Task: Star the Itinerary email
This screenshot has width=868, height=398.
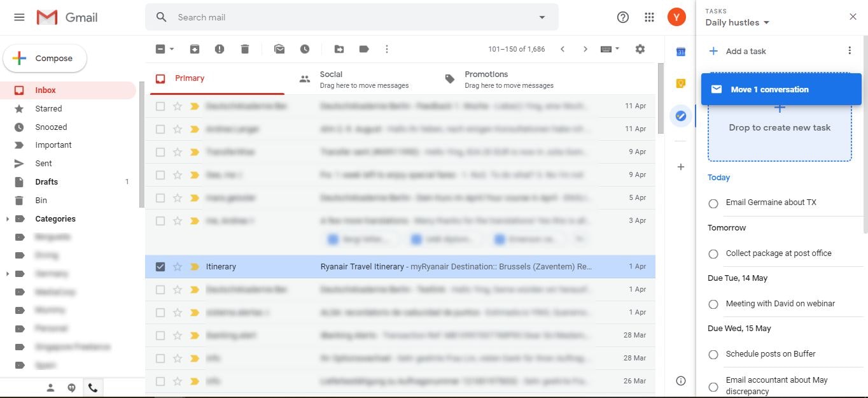Action: point(178,267)
